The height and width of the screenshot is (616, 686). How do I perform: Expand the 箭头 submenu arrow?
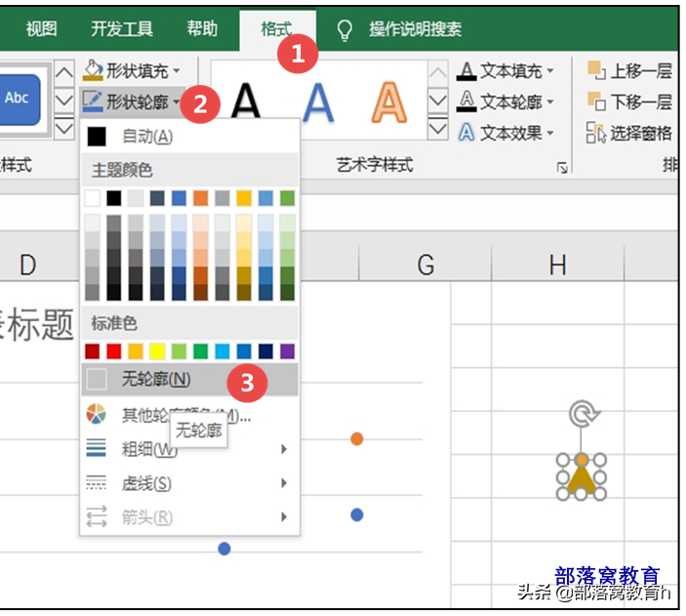(x=284, y=516)
